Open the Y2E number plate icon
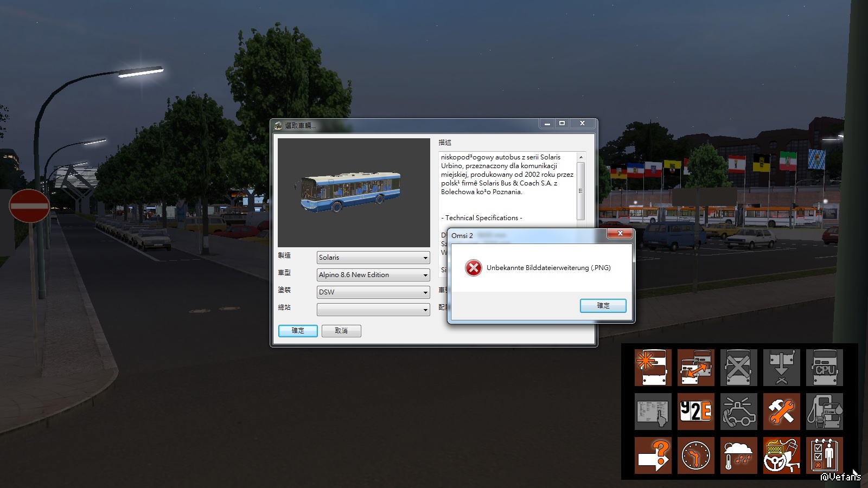Viewport: 868px width, 488px height. coord(696,412)
